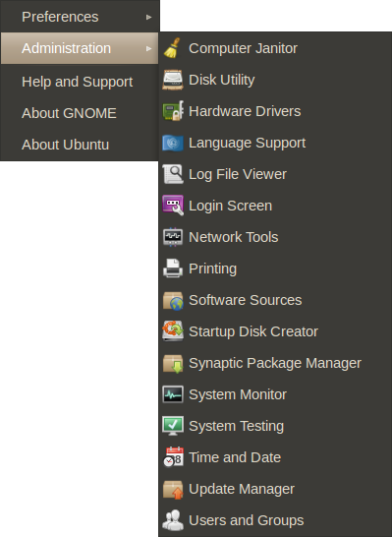Open the Language Support label
This screenshot has width=392, height=537.
click(248, 144)
